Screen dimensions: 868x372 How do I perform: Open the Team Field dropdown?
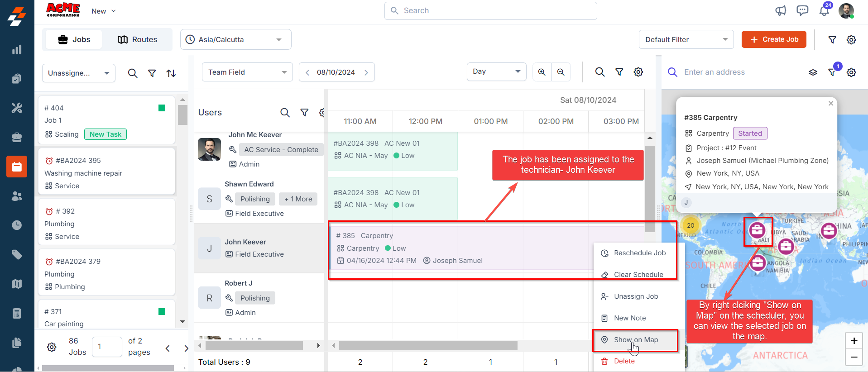247,72
